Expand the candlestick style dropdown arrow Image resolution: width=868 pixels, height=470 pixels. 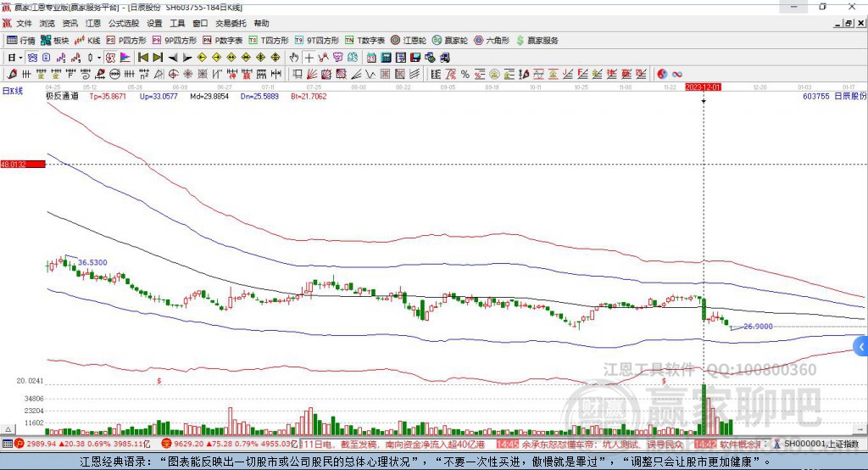pyautogui.click(x=99, y=58)
